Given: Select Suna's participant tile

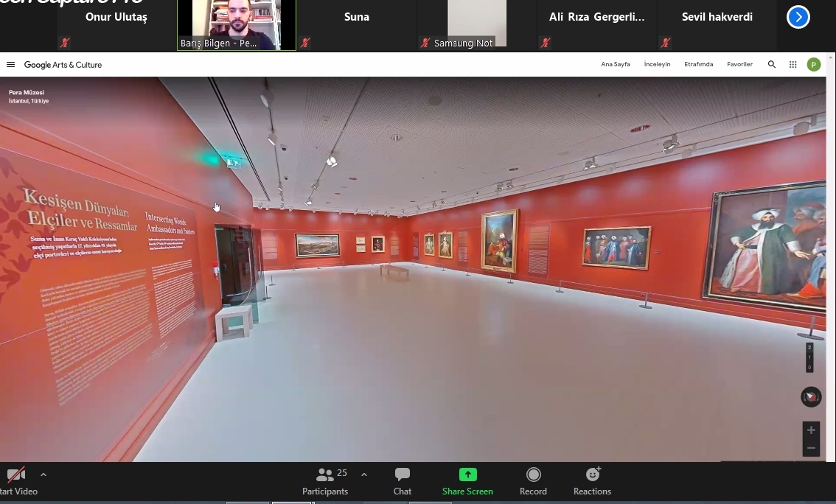Looking at the screenshot, I should (356, 25).
